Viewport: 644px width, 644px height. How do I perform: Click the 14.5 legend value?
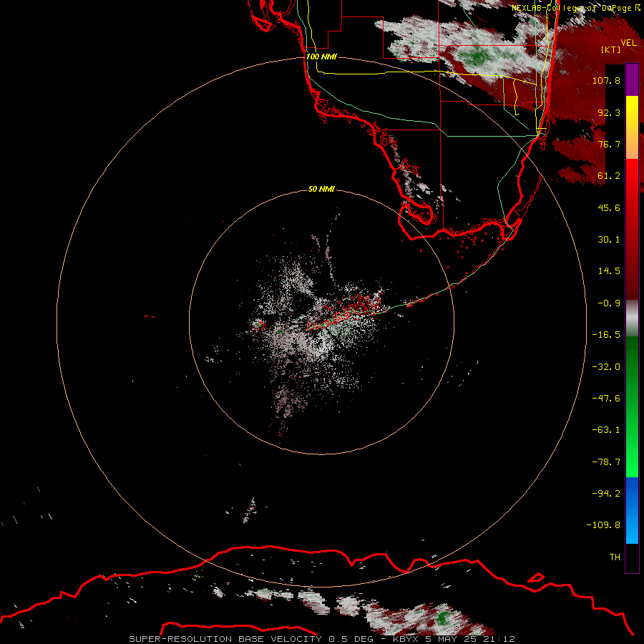(609, 271)
